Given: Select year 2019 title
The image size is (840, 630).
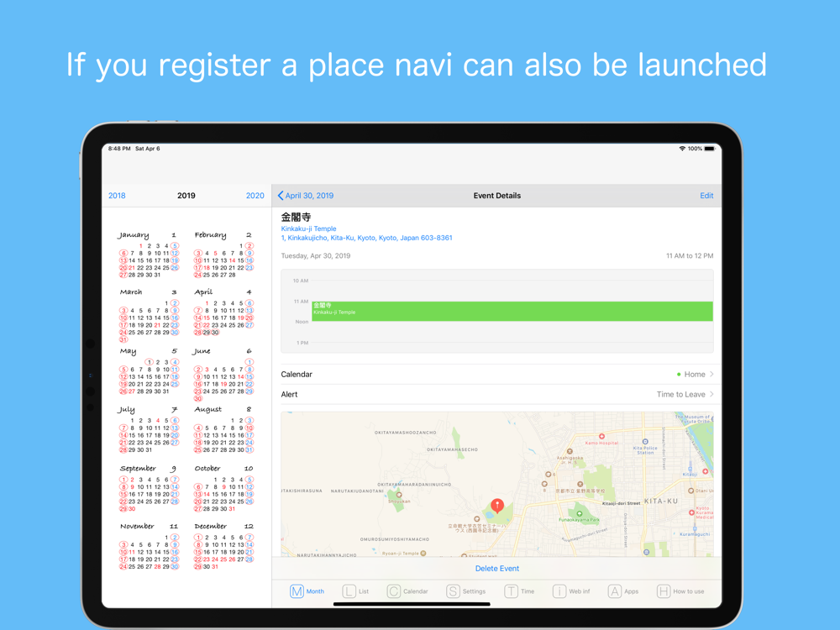Looking at the screenshot, I should (186, 196).
